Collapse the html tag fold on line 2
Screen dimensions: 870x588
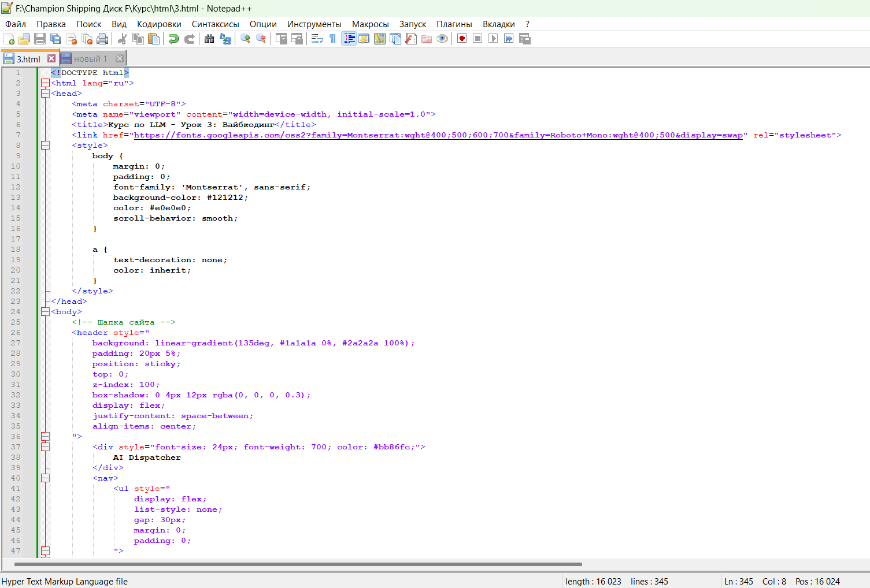[45, 83]
